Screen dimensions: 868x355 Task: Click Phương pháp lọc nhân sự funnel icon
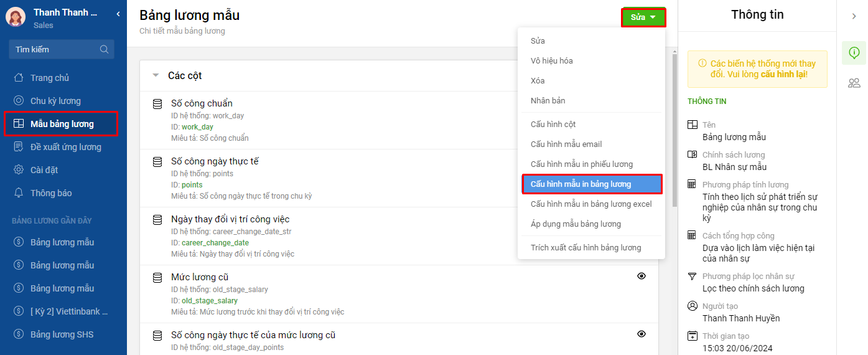[x=692, y=276]
